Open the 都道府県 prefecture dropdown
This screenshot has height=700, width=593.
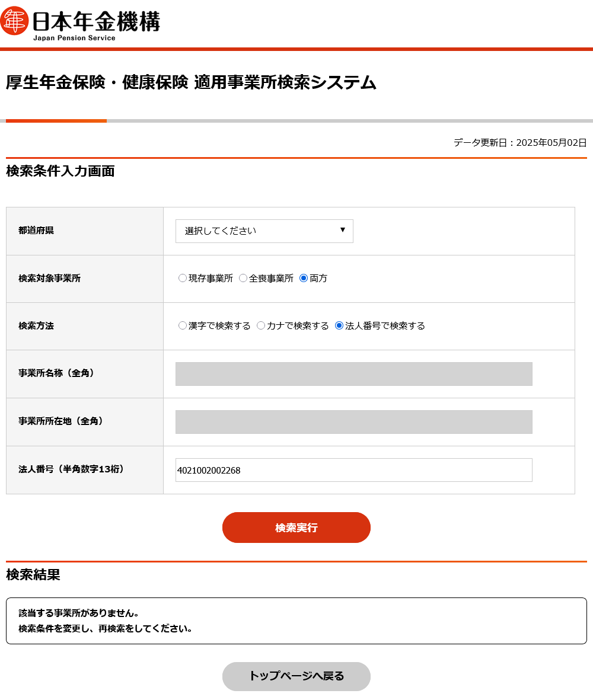(x=264, y=231)
